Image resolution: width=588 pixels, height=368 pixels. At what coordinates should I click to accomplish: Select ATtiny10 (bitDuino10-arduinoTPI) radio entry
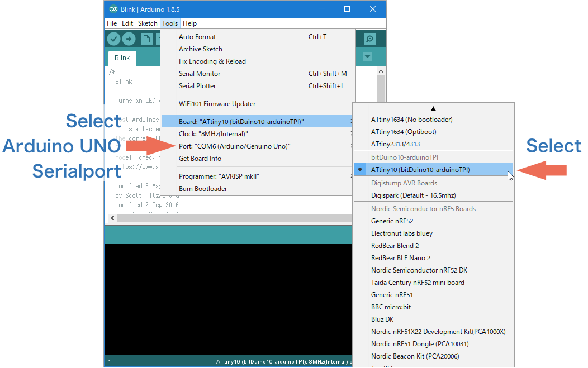click(434, 169)
